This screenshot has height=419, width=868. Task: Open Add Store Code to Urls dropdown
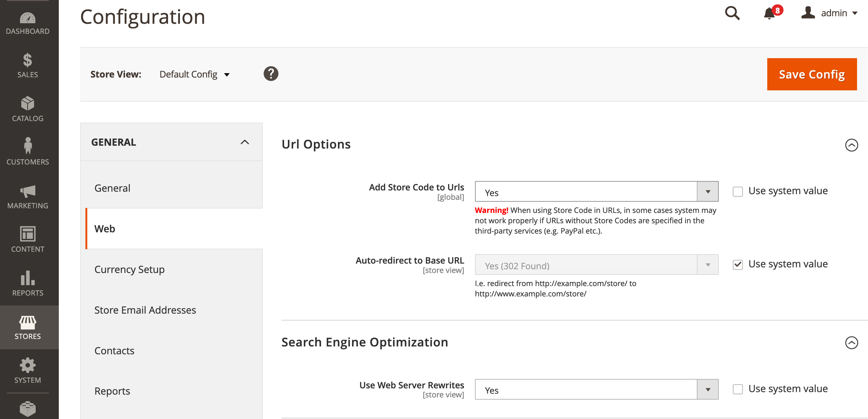coord(596,192)
